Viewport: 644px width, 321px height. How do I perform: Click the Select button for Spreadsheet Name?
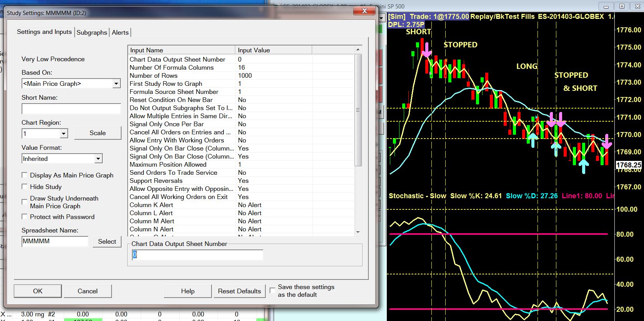coord(107,241)
